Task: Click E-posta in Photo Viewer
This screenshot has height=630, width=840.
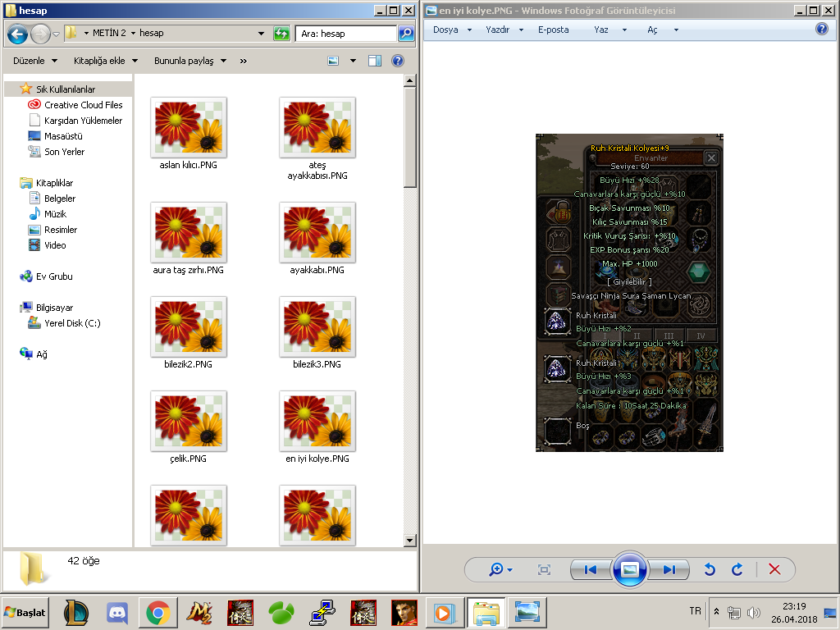Action: coord(554,30)
